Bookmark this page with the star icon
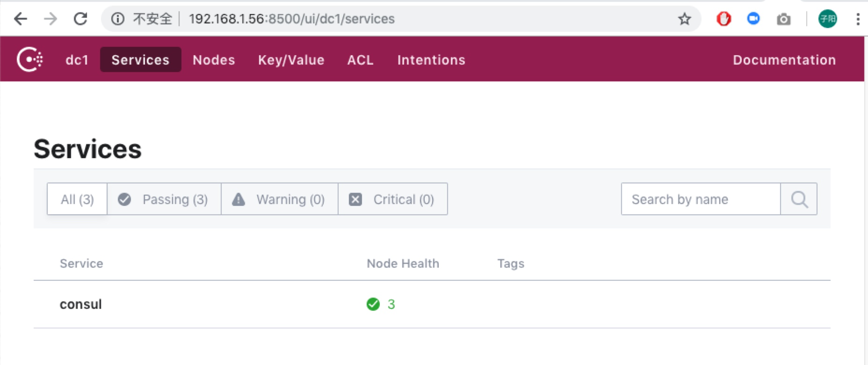The image size is (868, 365). coord(684,19)
